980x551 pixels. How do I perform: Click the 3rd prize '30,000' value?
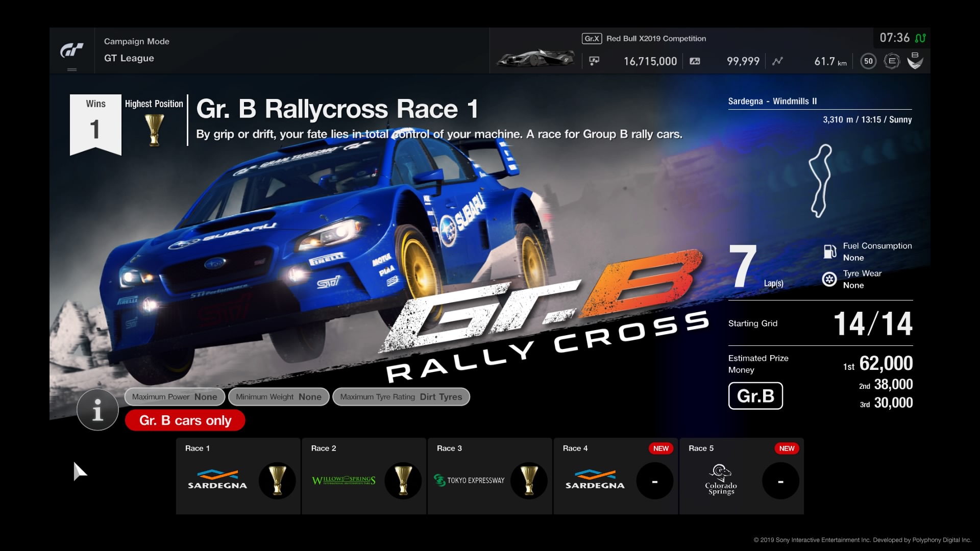point(893,403)
